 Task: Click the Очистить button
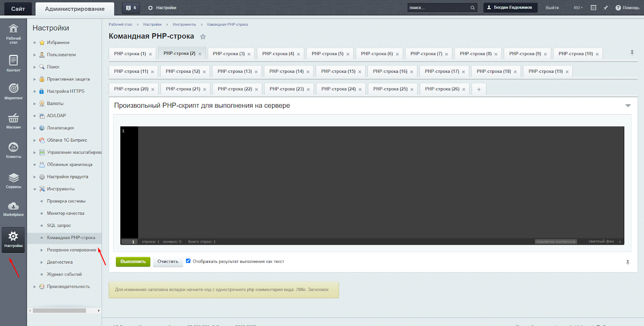click(x=168, y=262)
